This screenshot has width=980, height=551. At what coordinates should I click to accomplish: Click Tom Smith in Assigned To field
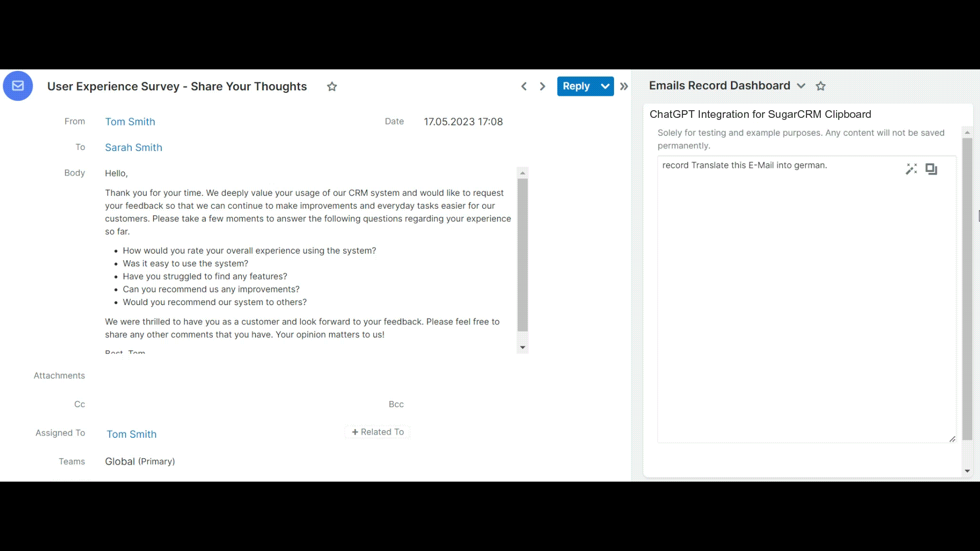coord(131,434)
